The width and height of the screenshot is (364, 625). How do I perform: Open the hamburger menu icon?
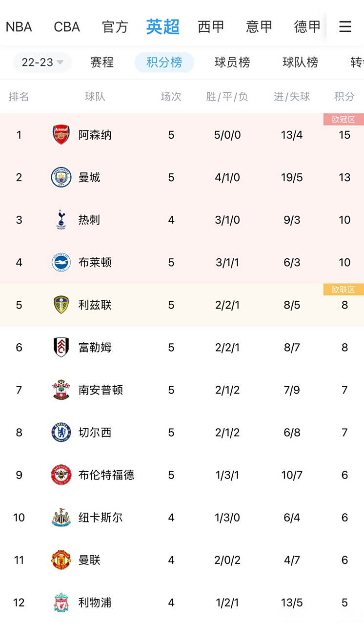[x=345, y=26]
